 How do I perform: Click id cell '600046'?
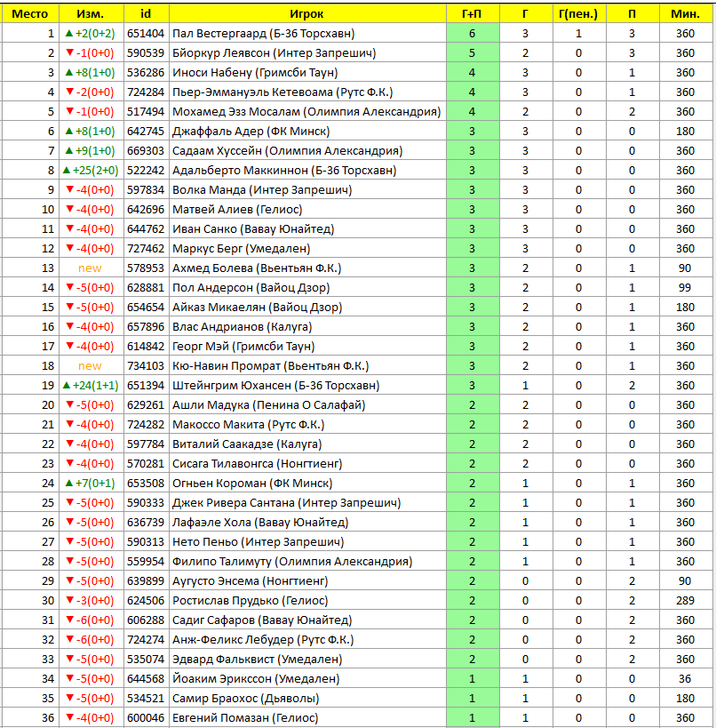tap(146, 717)
